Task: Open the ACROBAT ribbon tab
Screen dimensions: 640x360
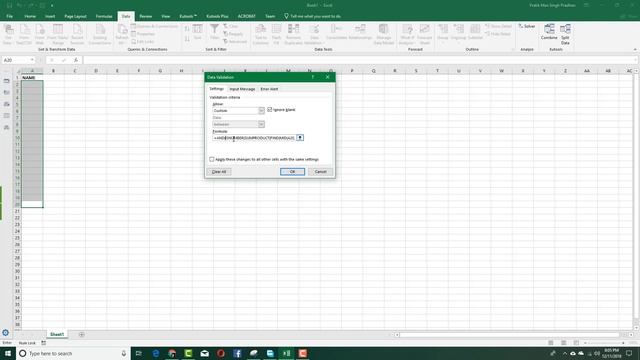Action: [247, 16]
